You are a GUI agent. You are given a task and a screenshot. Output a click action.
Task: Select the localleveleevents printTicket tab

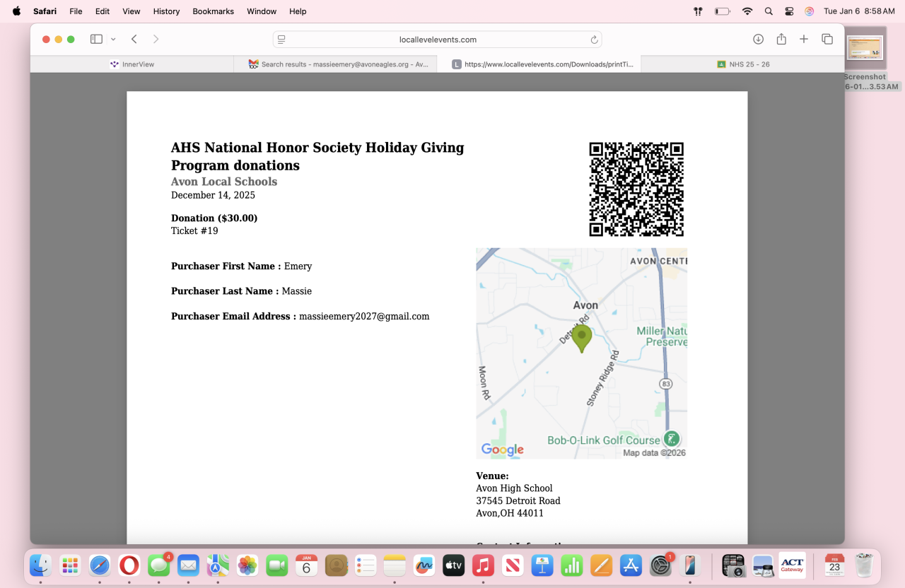pos(539,64)
